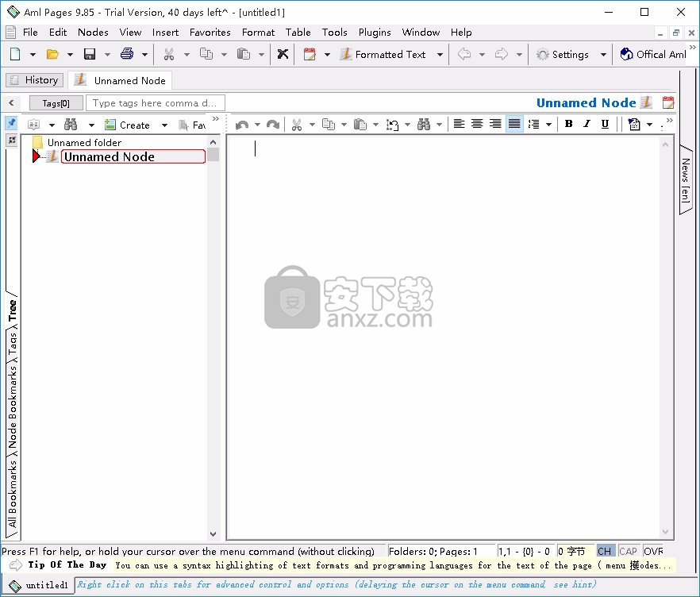Viewport: 700px width, 597px height.
Task: Open the News [en] side panel tab
Action: point(686,180)
